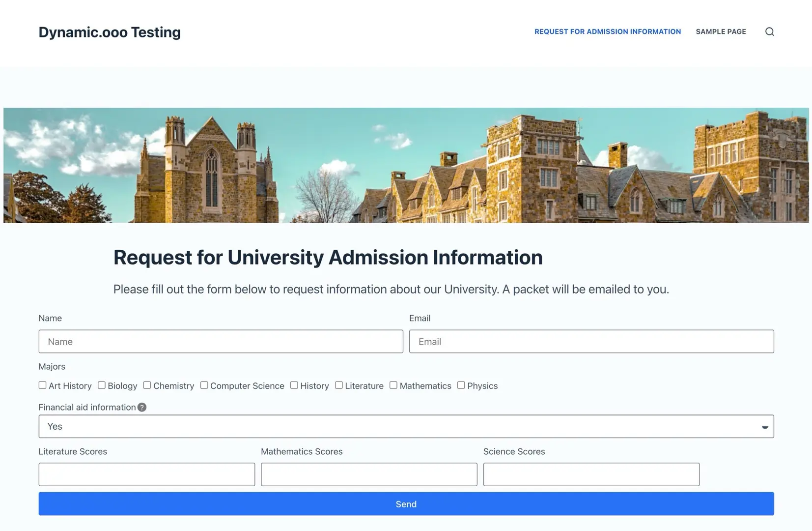Check the History major box
Image resolution: width=812 pixels, height=531 pixels.
tap(294, 385)
